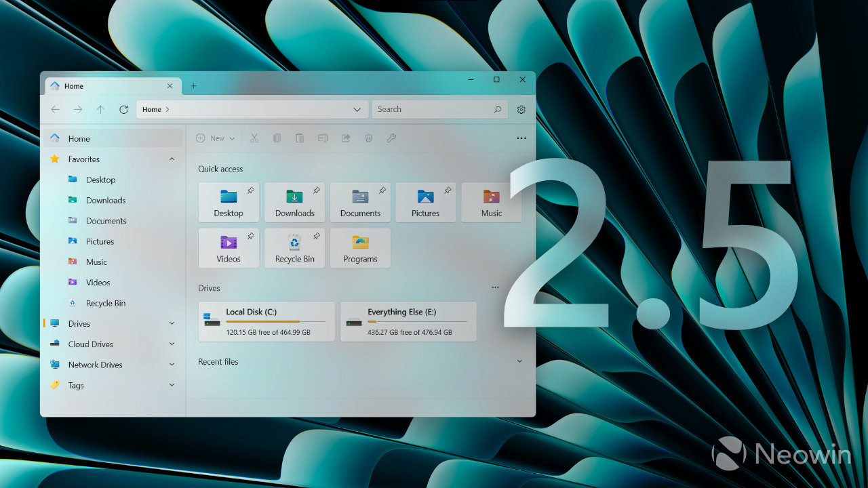
Task: Collapse the Recent files section
Action: (519, 361)
